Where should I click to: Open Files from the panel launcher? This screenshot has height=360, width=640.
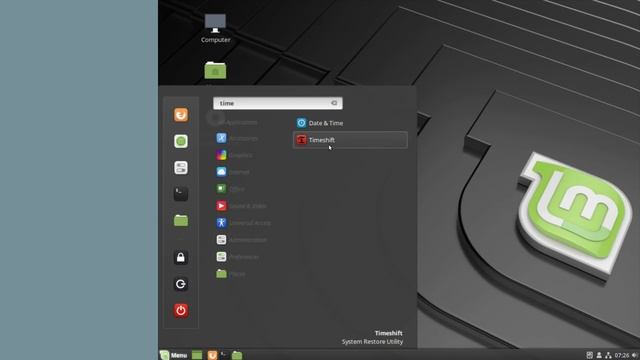[x=237, y=355]
